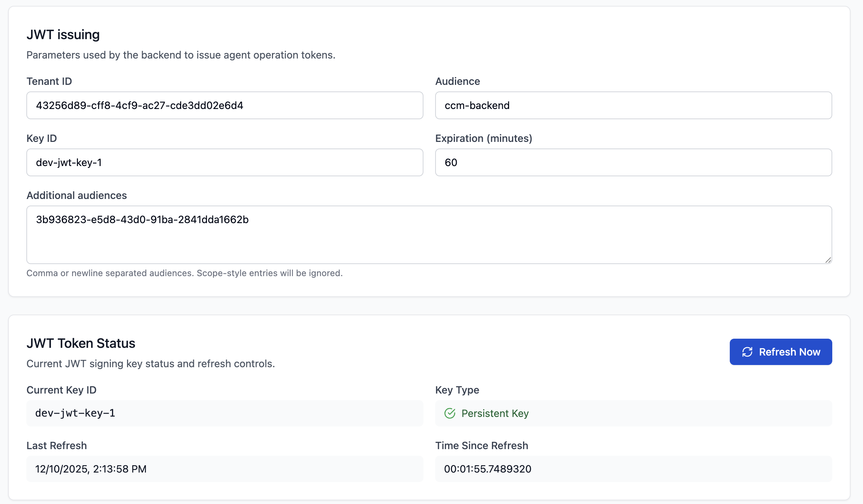Viewport: 863px width, 504px height.
Task: Click the green Persistent Key checkmark icon
Action: click(449, 413)
